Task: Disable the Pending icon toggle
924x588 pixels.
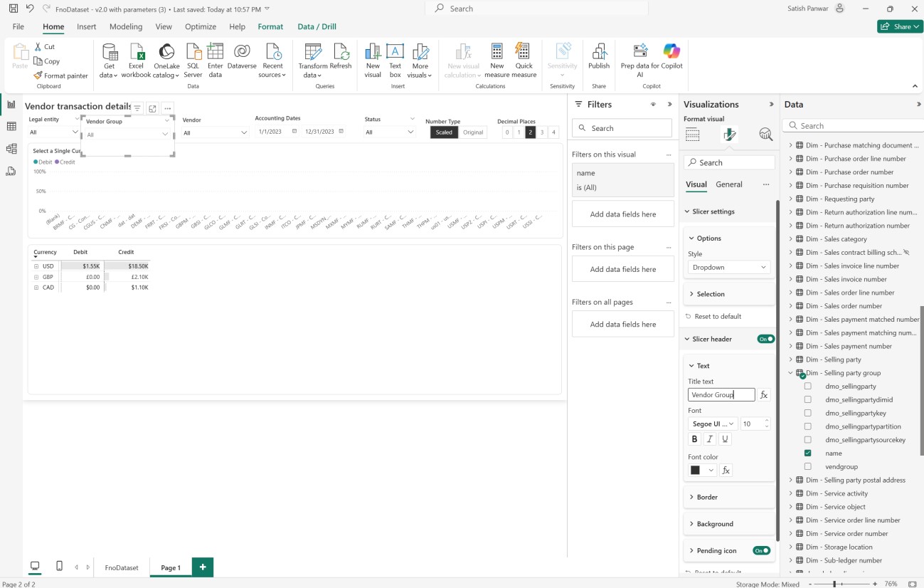Action: [x=761, y=551]
